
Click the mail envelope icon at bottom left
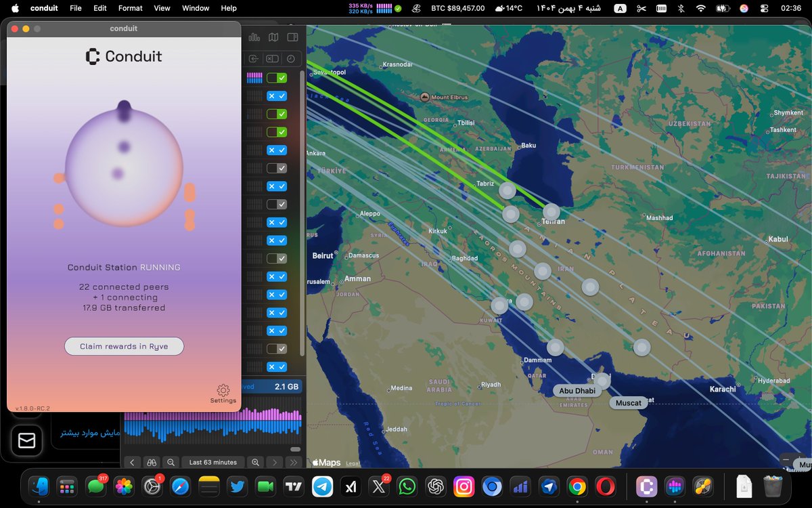[26, 441]
